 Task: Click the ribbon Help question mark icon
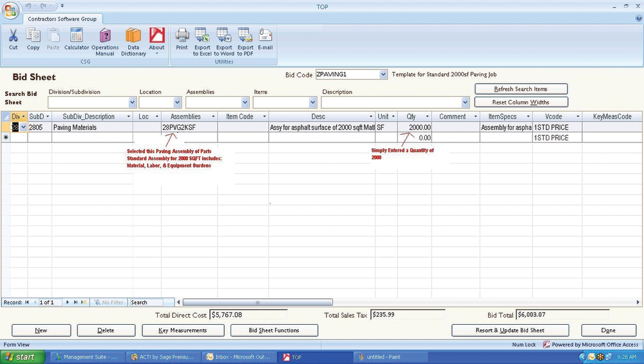[x=638, y=18]
